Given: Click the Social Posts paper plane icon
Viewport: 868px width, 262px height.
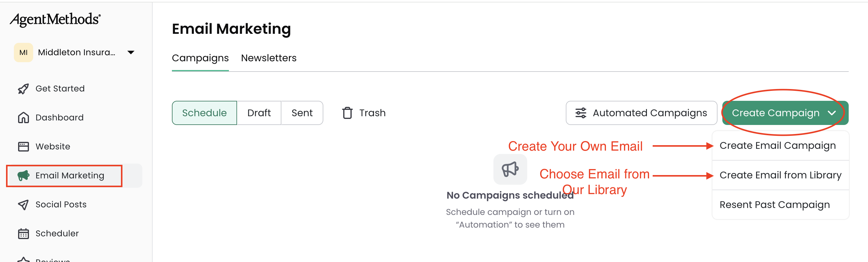Looking at the screenshot, I should pyautogui.click(x=23, y=205).
